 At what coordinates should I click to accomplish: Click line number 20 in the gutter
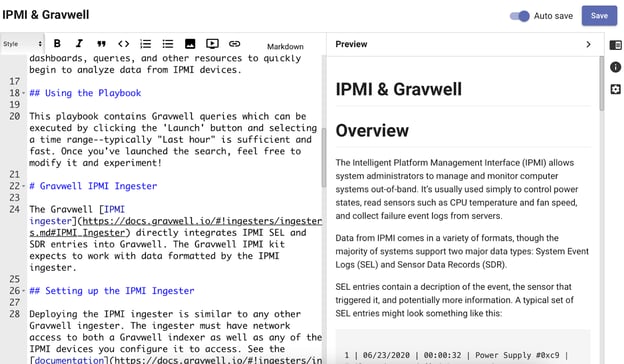pyautogui.click(x=15, y=116)
